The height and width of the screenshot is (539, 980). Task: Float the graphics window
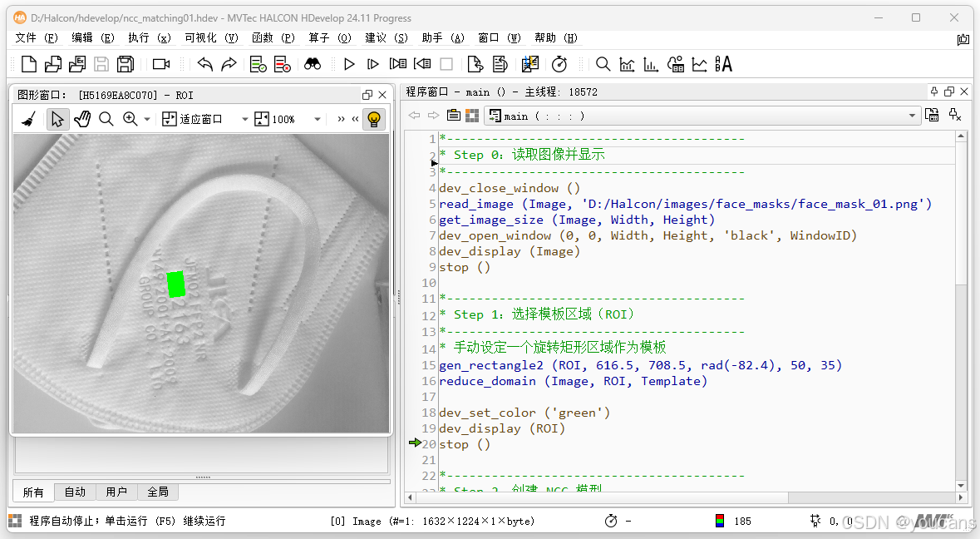(367, 95)
